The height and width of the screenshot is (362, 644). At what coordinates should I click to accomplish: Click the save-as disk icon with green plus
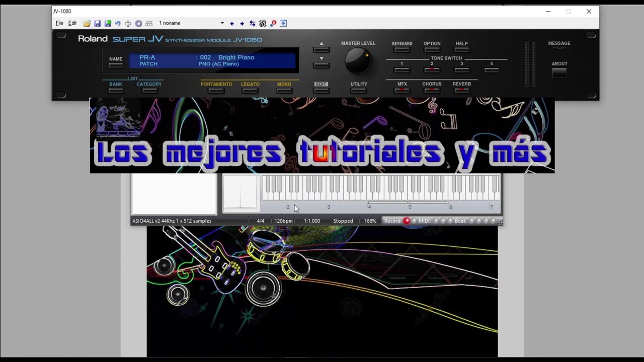point(108,24)
